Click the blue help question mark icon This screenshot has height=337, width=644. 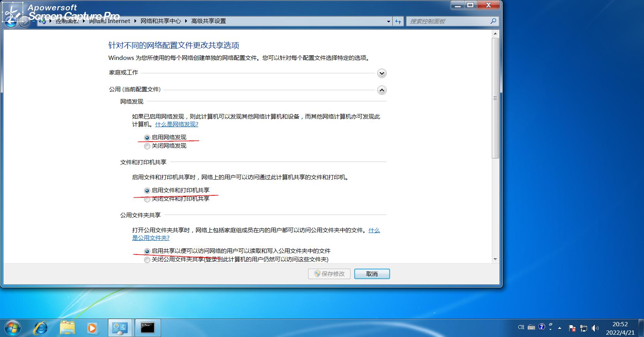pos(542,327)
